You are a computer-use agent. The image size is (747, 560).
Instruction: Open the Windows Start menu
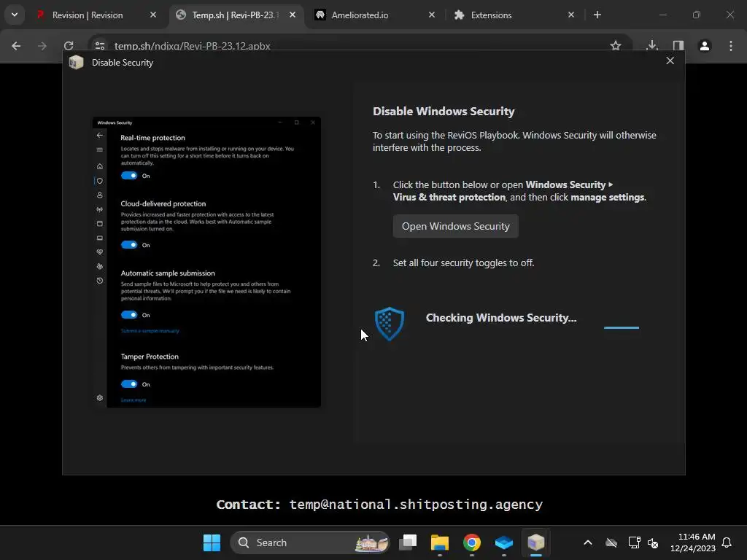click(x=212, y=542)
